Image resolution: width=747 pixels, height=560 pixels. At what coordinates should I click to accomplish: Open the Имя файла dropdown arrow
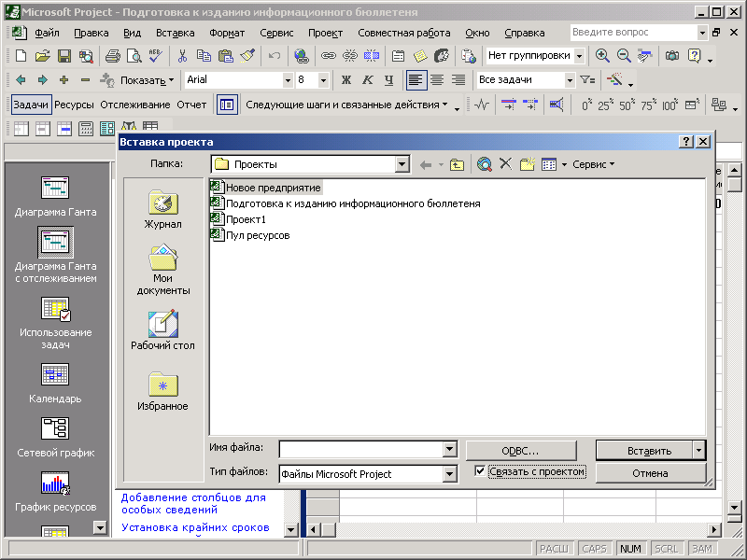[449, 449]
